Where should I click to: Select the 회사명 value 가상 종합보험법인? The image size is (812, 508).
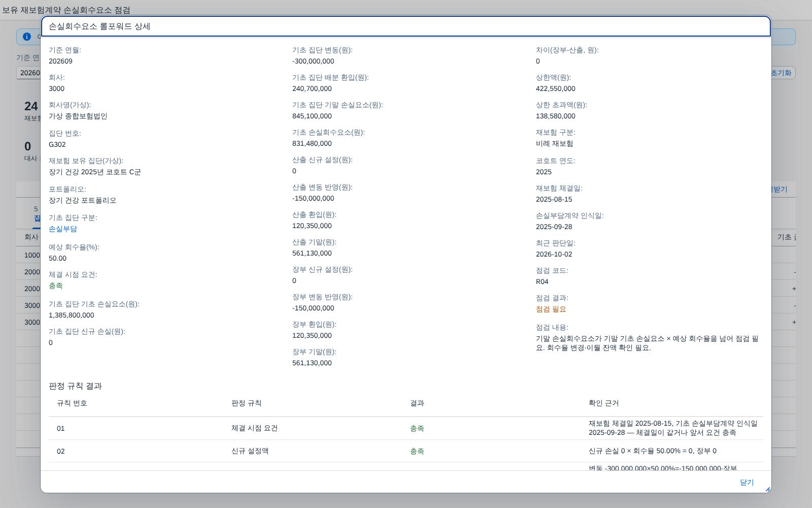point(78,116)
